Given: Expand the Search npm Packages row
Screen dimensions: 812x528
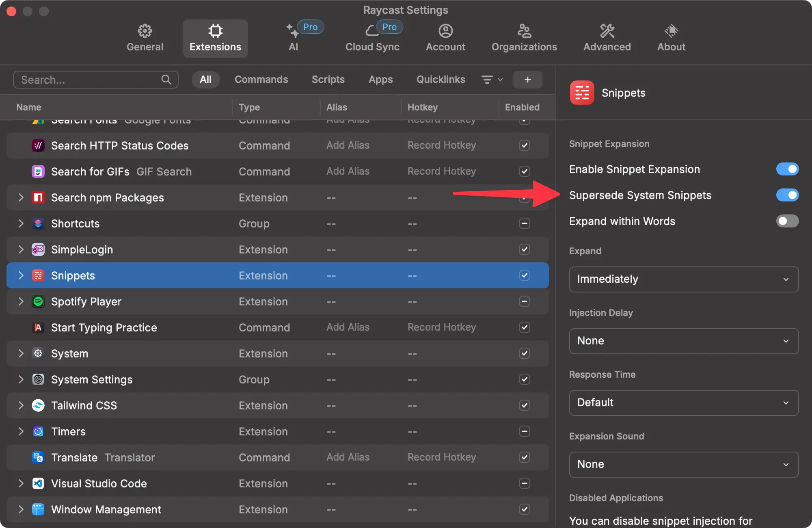Looking at the screenshot, I should click(21, 197).
